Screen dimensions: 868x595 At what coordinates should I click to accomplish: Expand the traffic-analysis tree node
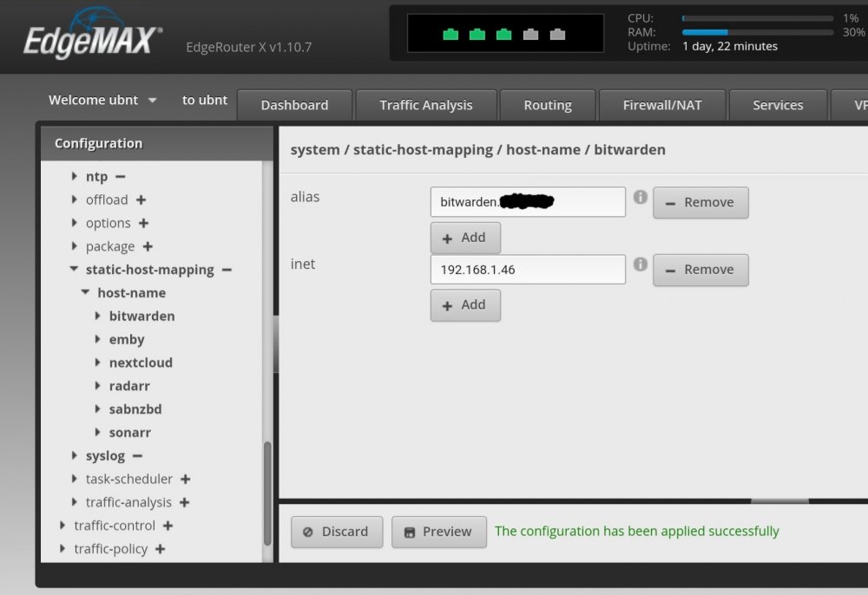click(x=74, y=501)
